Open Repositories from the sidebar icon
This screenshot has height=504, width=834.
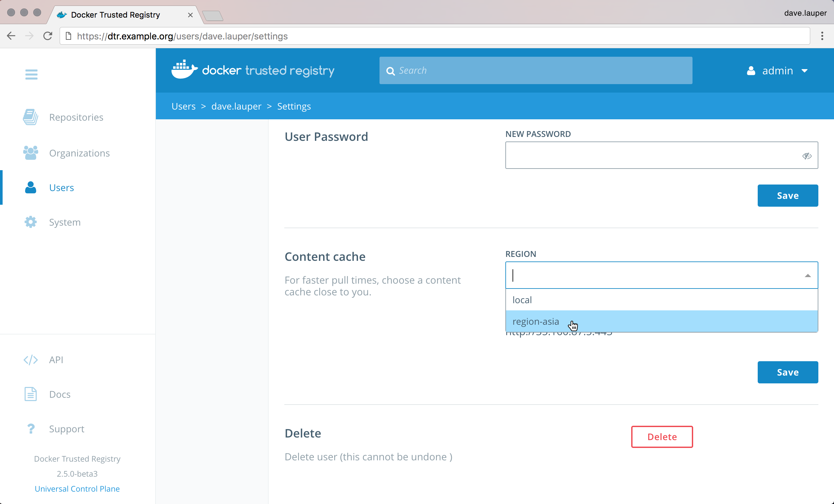click(30, 117)
